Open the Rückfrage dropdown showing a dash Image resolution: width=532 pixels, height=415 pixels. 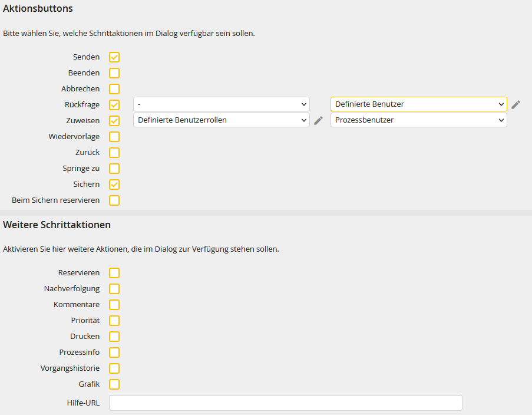[221, 104]
